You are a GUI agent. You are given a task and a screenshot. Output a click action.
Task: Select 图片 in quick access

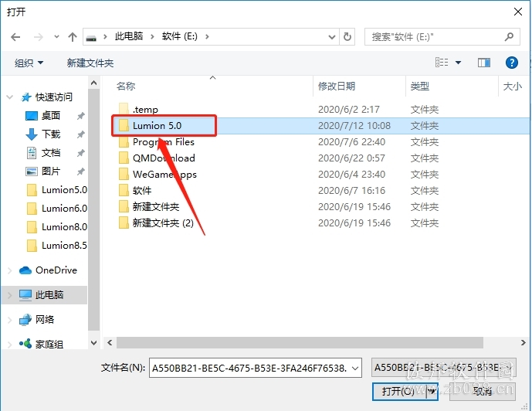pos(51,171)
